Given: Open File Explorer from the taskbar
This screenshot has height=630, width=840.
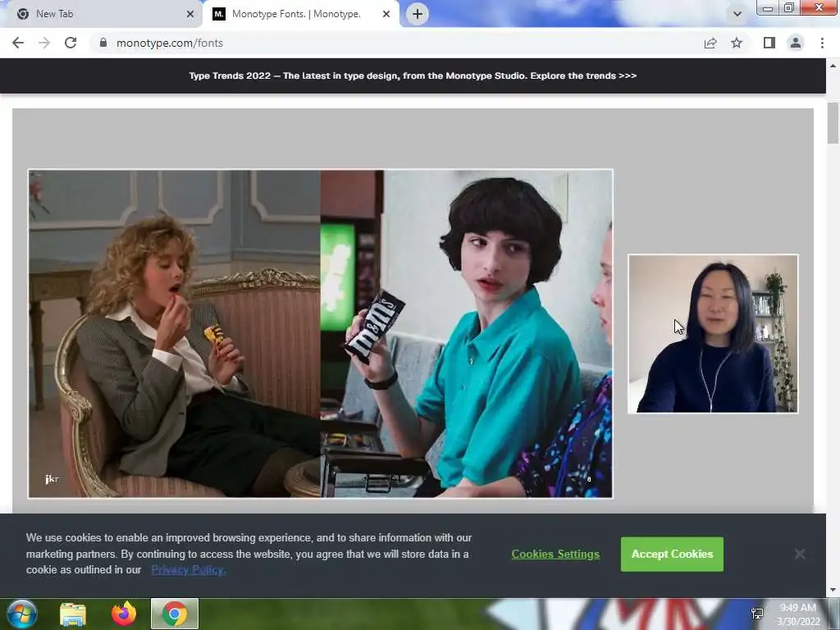Looking at the screenshot, I should tap(73, 614).
